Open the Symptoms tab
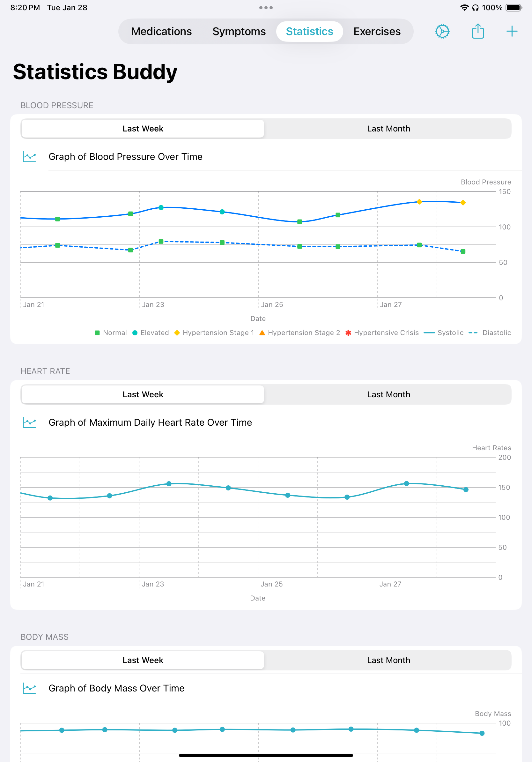This screenshot has width=532, height=762. pos(239,31)
